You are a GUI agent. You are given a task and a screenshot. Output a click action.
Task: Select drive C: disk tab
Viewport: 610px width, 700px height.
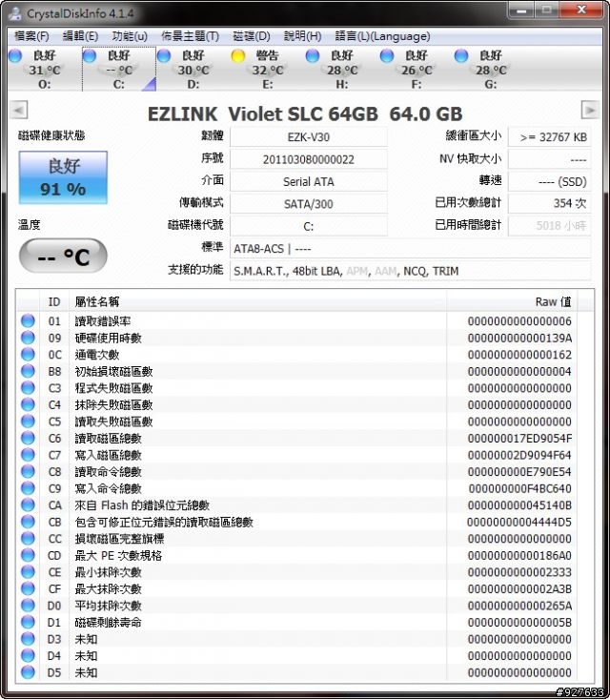coord(119,70)
